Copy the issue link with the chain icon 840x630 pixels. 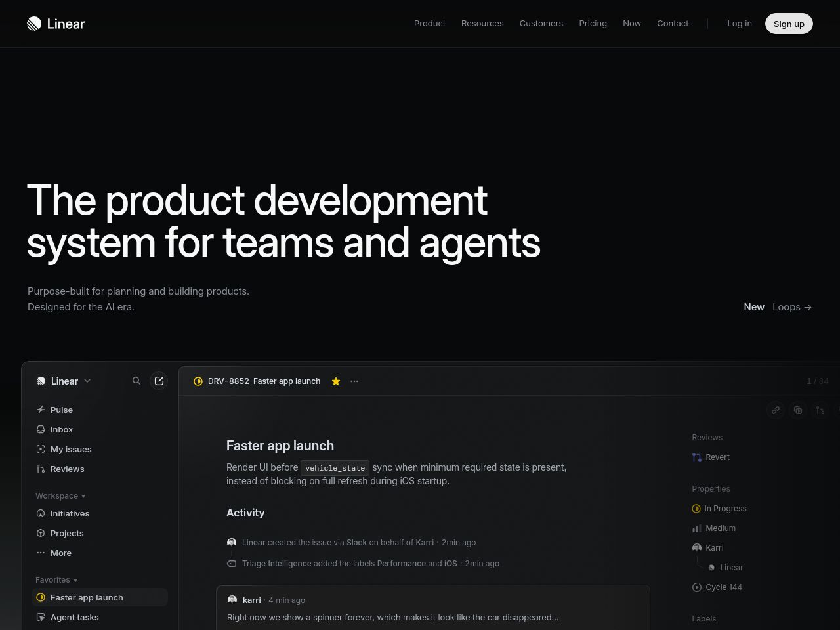776,410
